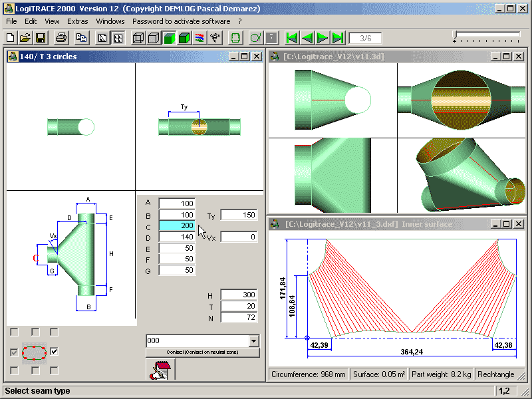Tick the bottom-left seam position checkbox

tap(14, 370)
